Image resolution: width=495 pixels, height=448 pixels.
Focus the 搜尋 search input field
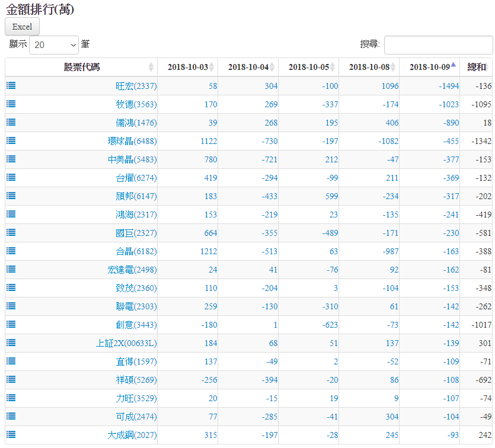tap(438, 45)
